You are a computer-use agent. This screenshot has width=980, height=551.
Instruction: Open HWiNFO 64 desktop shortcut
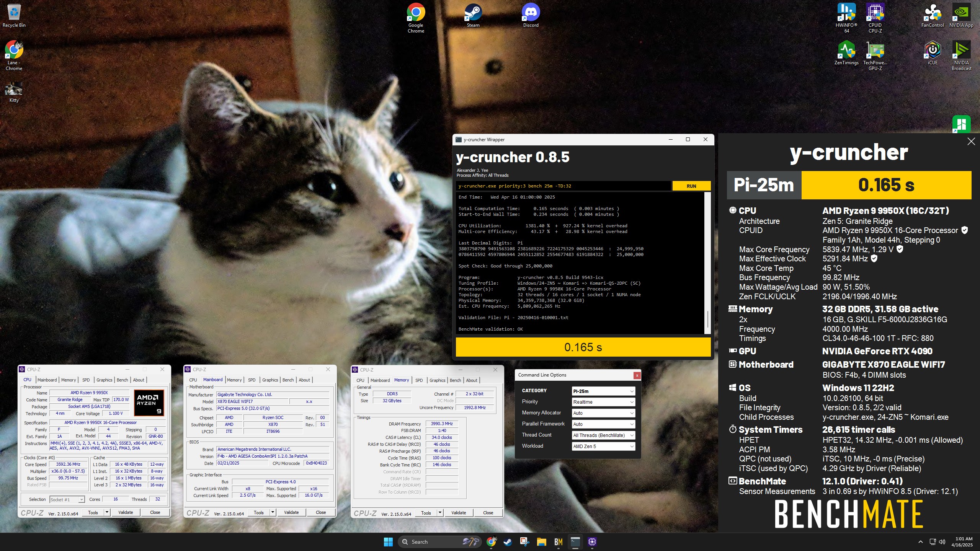click(846, 18)
